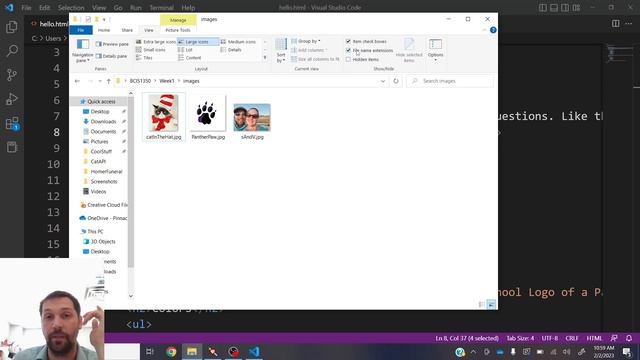Click Size all columns to fit
Screen dimensions: 640x360
315,59
